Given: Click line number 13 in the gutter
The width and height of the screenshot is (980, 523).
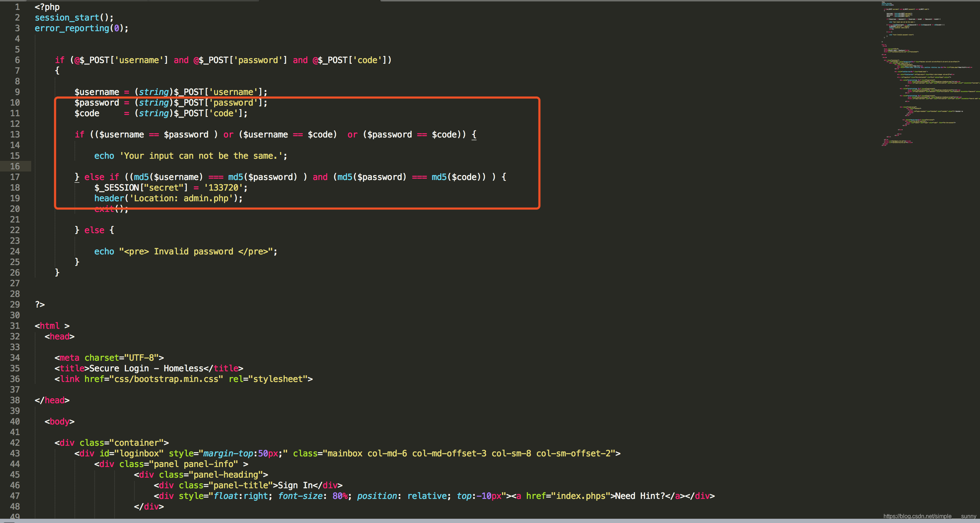Looking at the screenshot, I should point(15,135).
